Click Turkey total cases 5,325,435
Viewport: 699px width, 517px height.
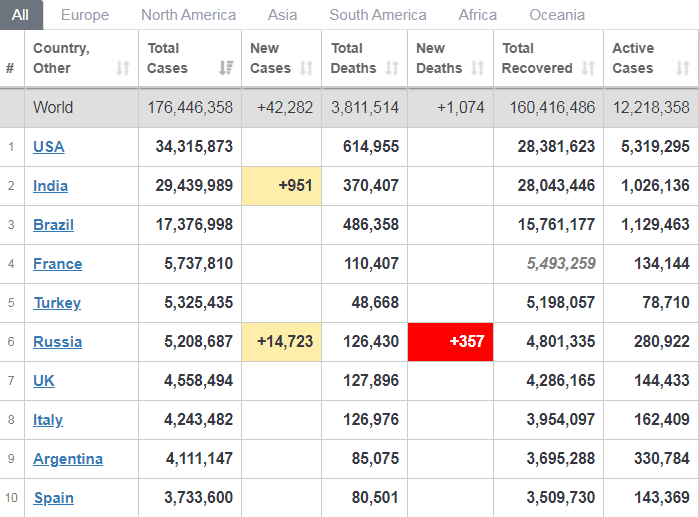198,303
